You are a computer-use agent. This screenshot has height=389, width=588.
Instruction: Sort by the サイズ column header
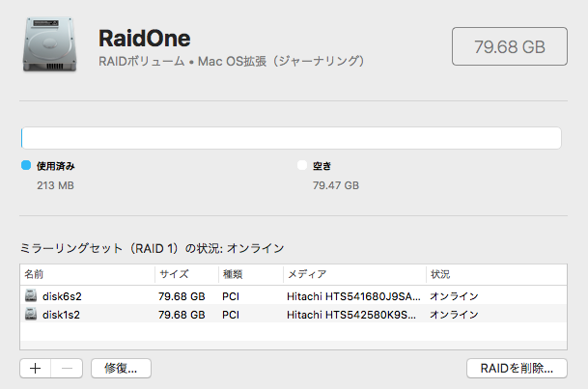pos(186,274)
